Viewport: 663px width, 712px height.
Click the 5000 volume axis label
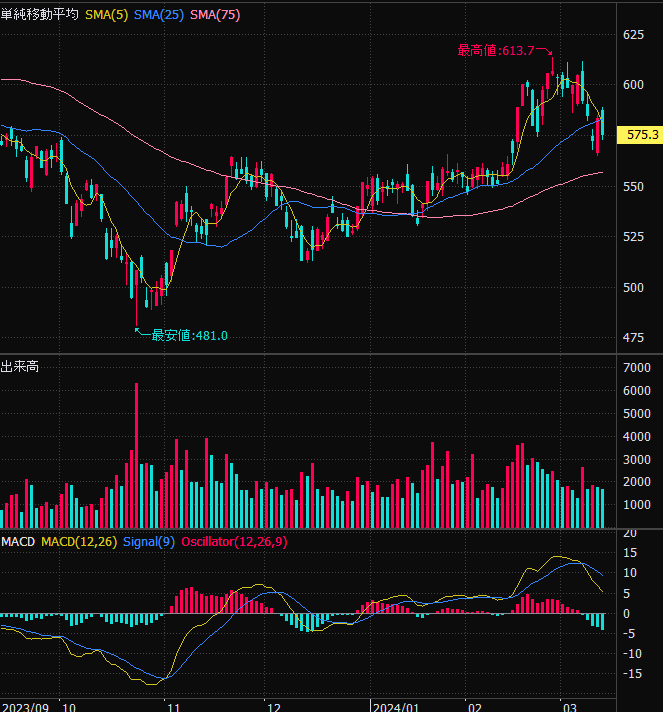pos(637,414)
